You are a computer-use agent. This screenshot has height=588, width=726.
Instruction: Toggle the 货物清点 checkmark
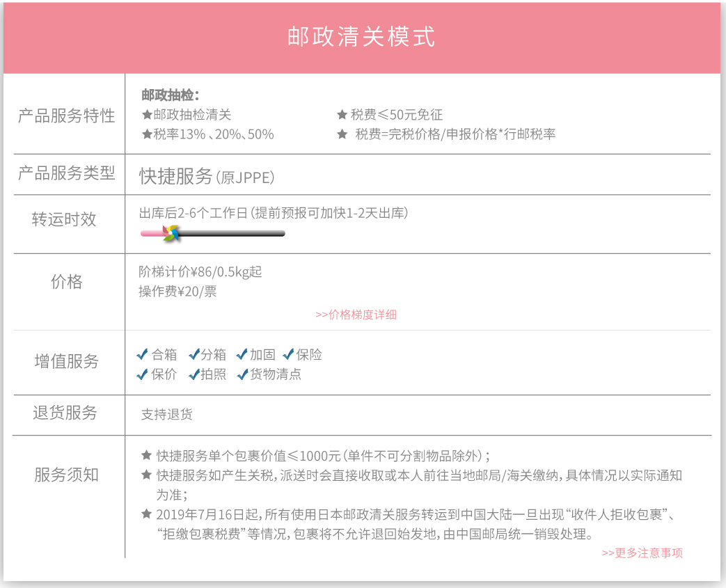pyautogui.click(x=242, y=374)
